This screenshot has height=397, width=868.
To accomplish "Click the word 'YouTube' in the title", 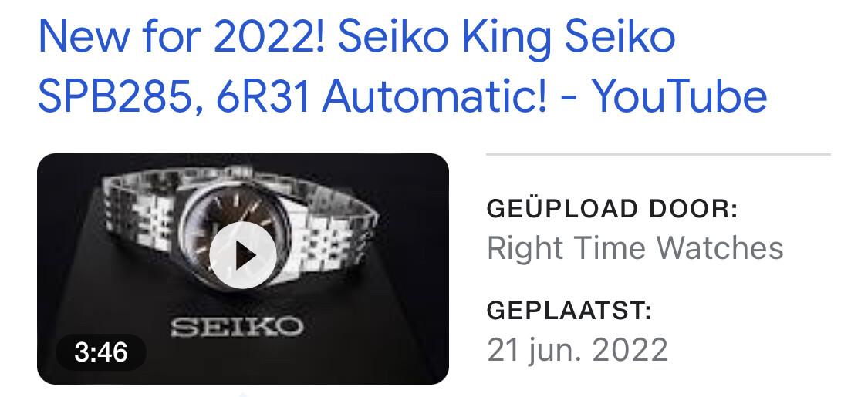I will pos(679,96).
